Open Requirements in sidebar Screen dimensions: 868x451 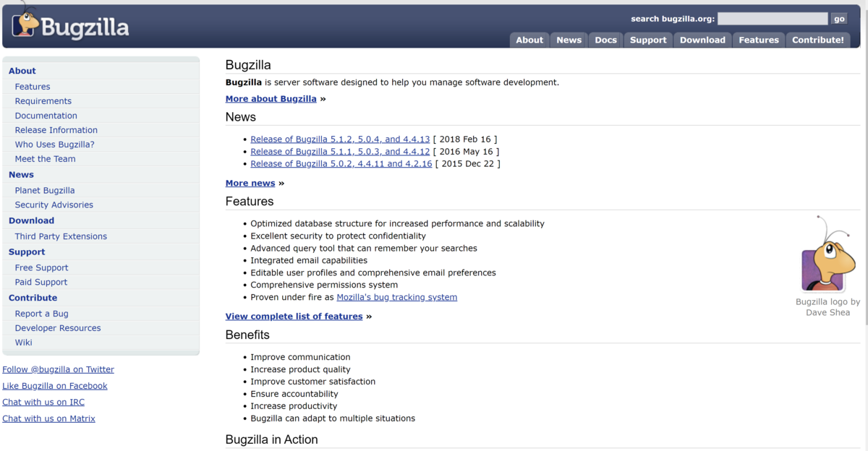pos(43,101)
